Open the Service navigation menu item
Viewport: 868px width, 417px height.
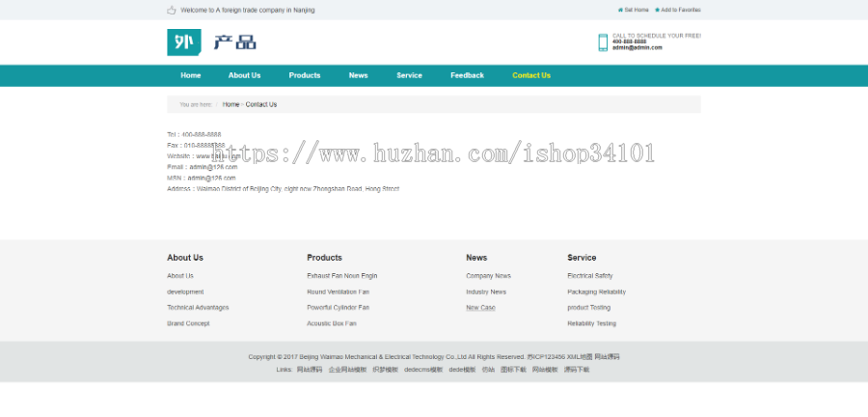[x=409, y=75]
